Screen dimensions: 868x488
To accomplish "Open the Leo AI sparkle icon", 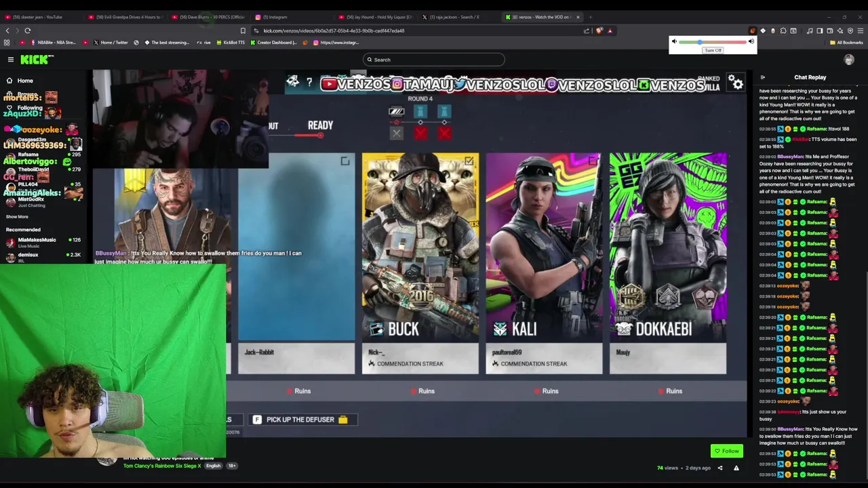I will 840,30.
